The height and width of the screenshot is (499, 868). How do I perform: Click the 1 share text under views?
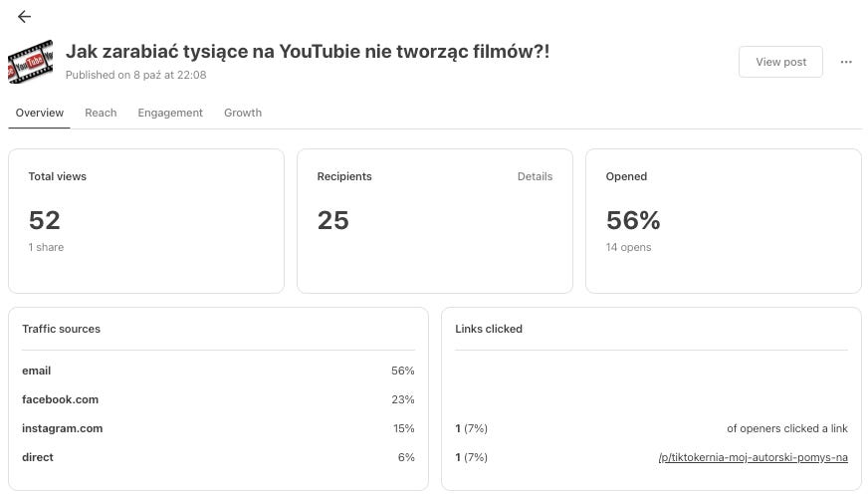tap(46, 247)
